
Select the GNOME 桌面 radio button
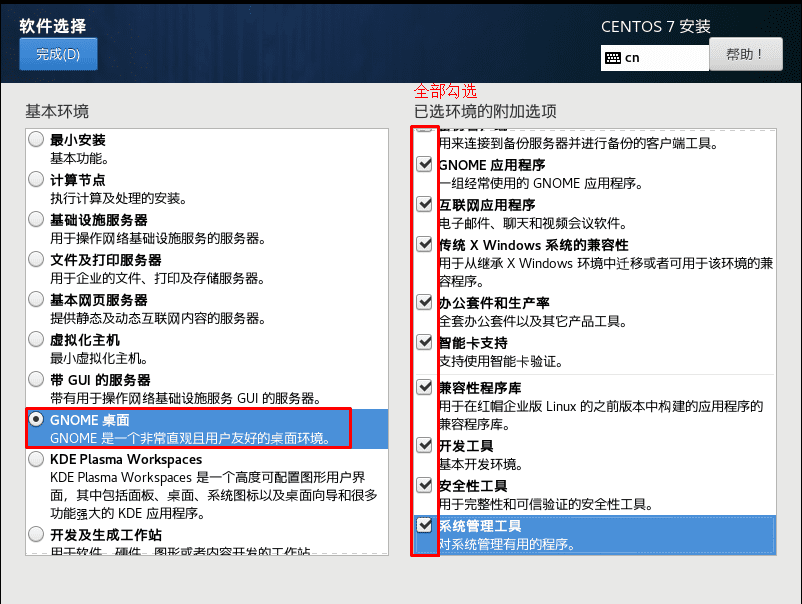36,419
